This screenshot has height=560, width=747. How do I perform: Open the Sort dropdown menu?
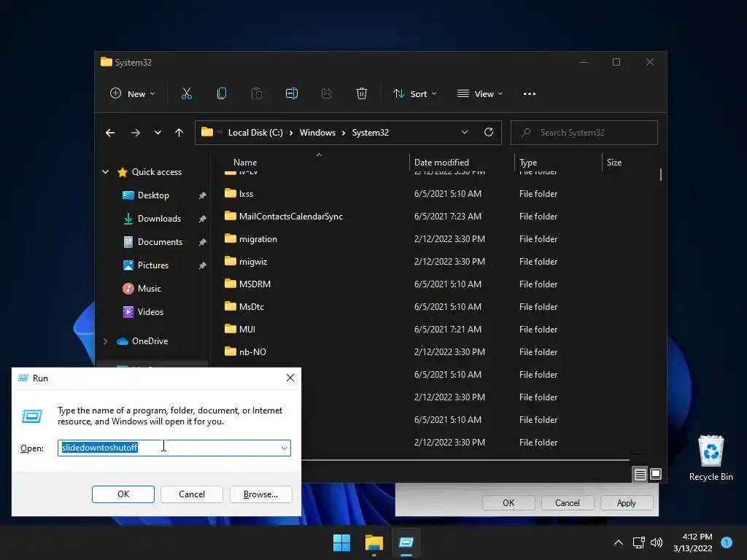point(414,94)
